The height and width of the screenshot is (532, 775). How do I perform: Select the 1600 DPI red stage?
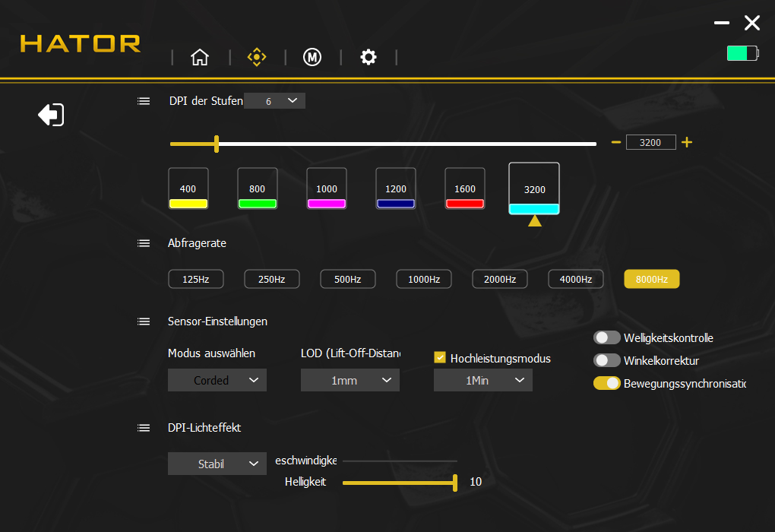(465, 189)
